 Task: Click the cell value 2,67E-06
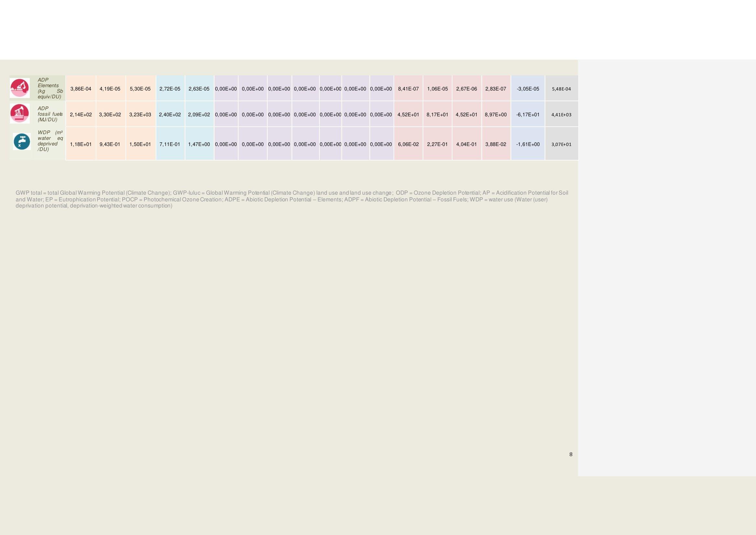click(467, 89)
